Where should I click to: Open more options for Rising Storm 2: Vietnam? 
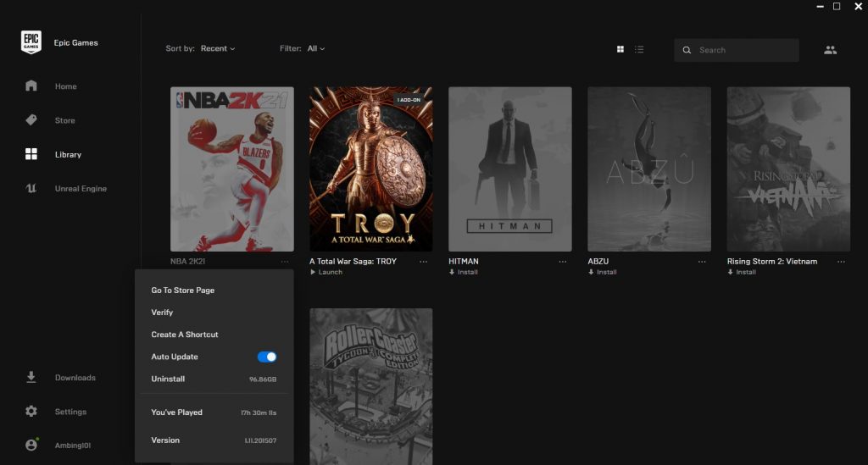coord(841,262)
